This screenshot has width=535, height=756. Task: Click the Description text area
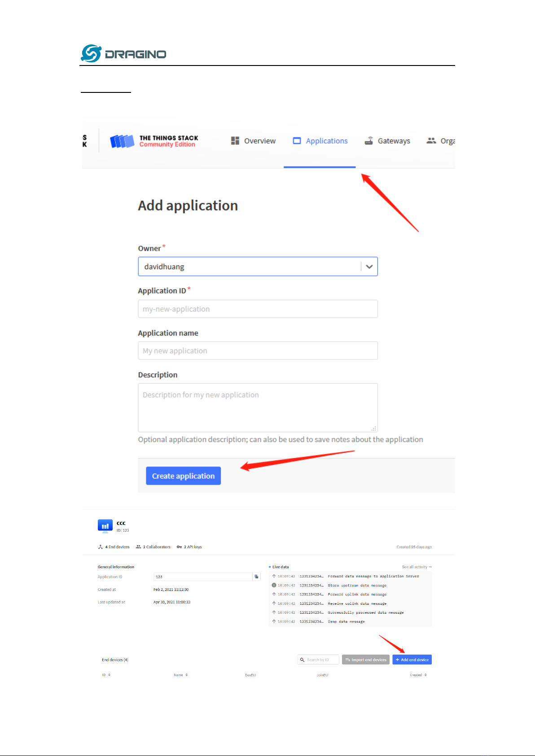pos(258,407)
